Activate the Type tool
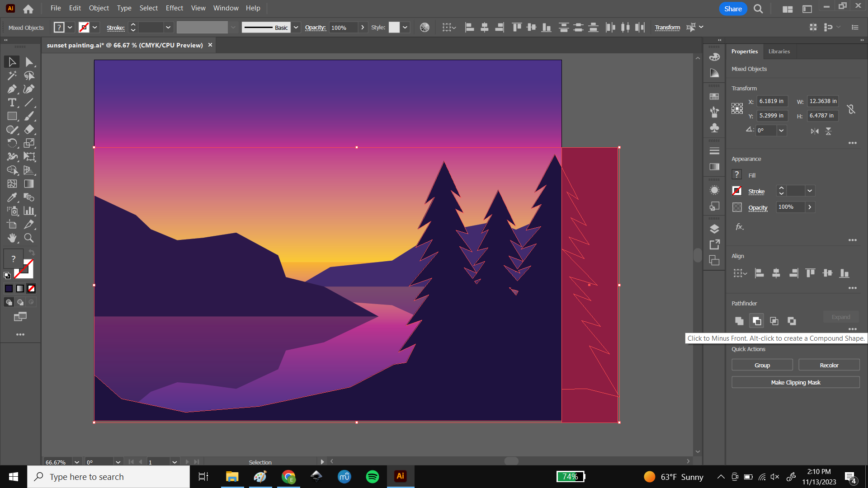 click(12, 103)
